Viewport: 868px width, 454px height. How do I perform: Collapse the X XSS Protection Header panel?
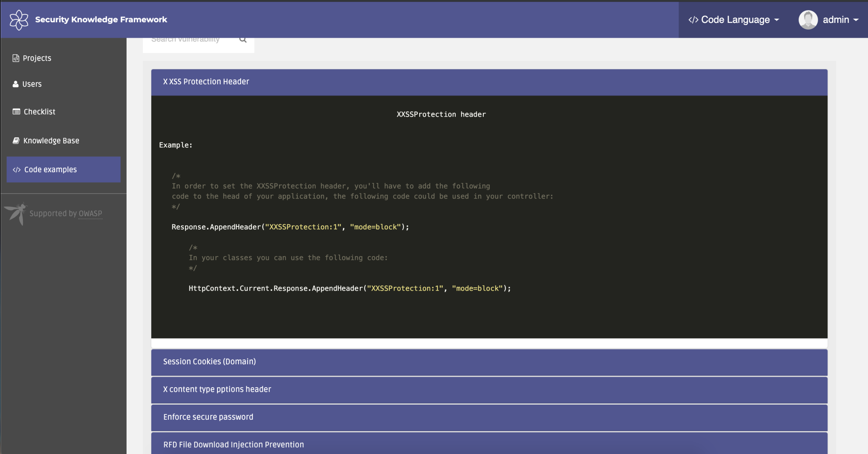coord(206,82)
